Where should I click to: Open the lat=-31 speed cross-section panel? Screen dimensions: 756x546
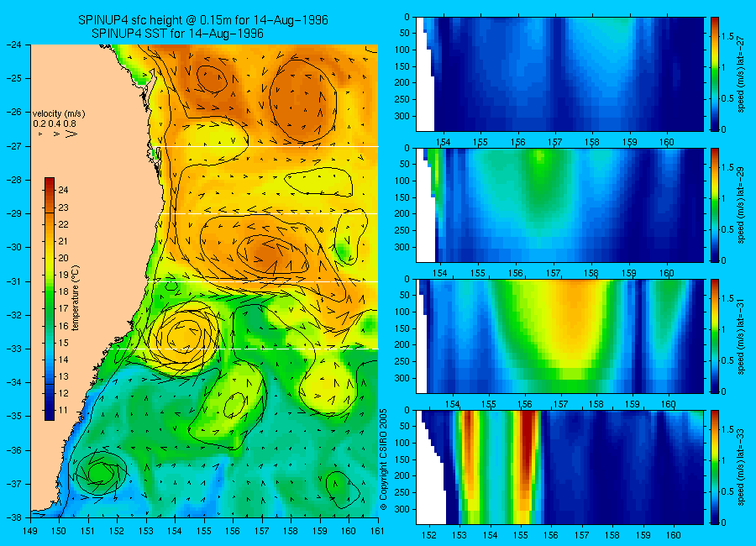tap(559, 336)
